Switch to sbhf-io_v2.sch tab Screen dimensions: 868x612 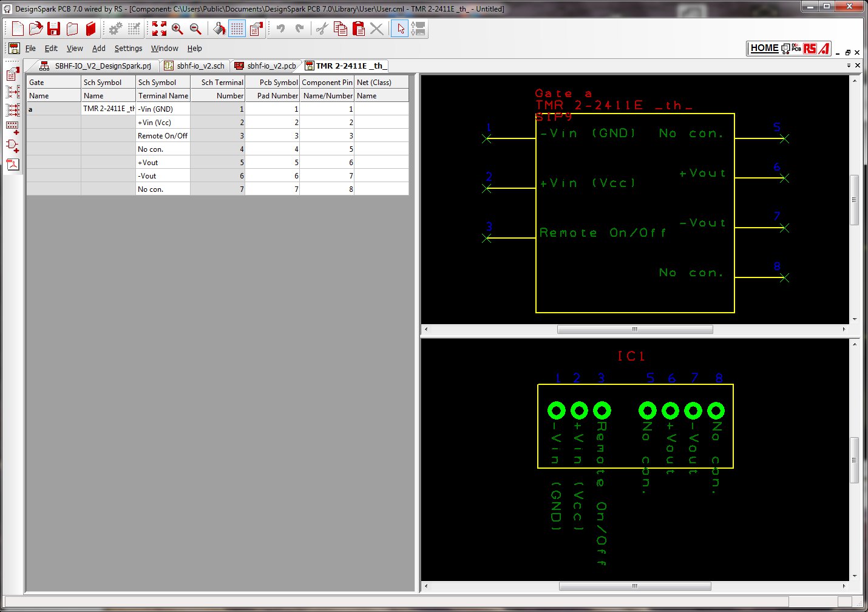point(194,66)
